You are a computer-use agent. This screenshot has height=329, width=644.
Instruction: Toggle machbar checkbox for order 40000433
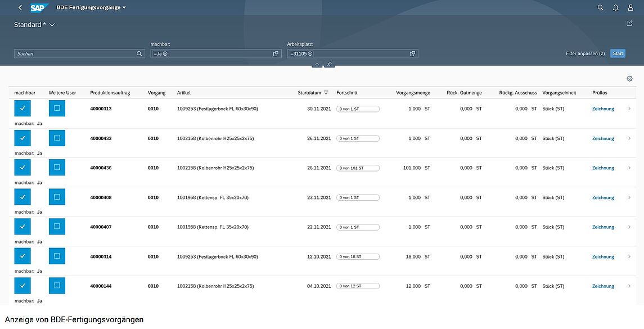click(22, 138)
